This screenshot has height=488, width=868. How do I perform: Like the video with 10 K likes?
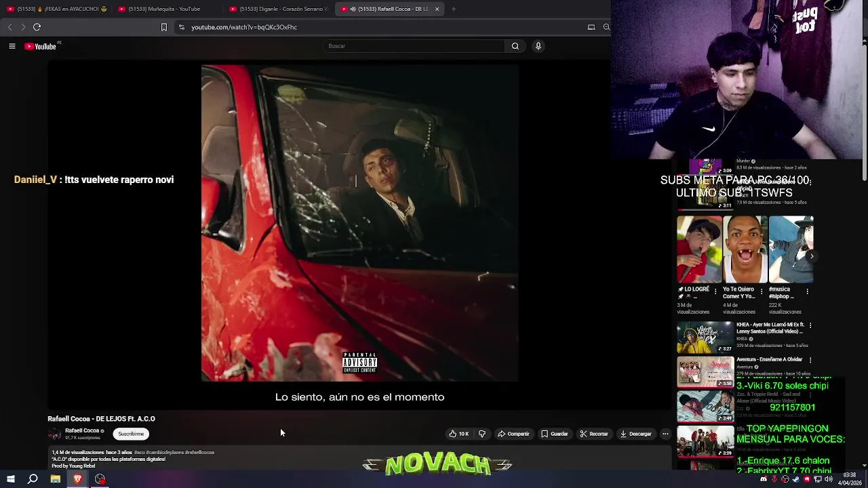coord(459,434)
